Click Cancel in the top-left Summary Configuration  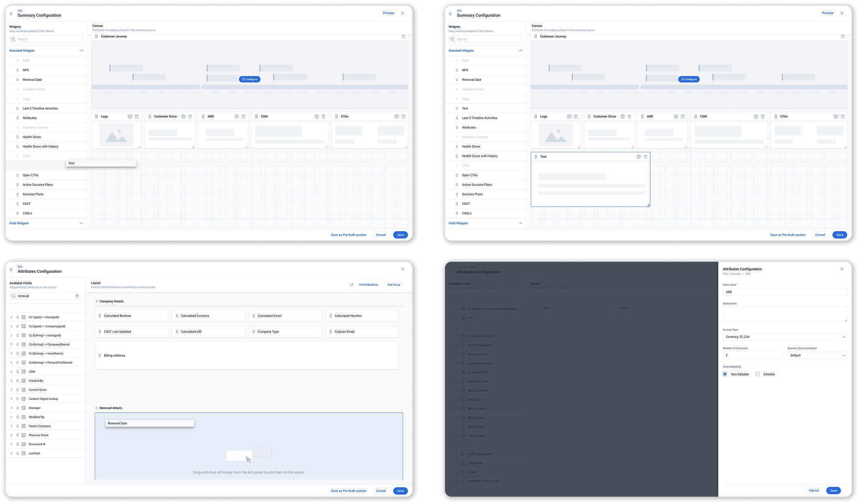[x=381, y=235]
